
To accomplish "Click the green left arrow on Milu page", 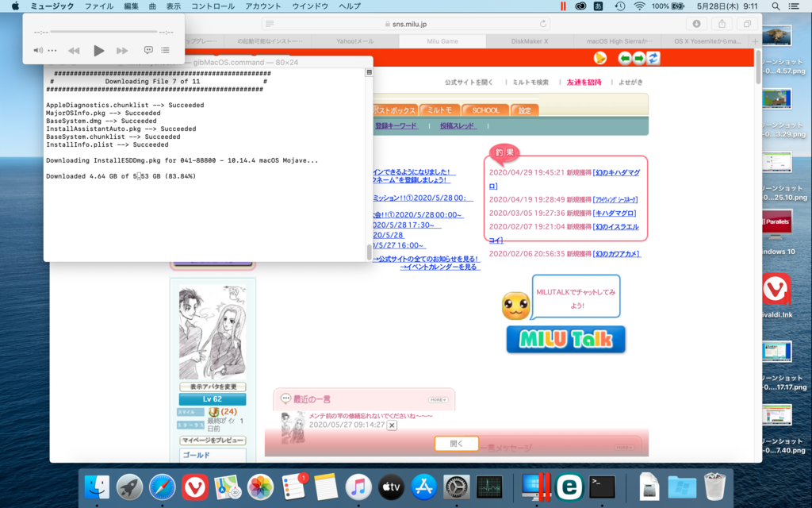I will pos(625,58).
